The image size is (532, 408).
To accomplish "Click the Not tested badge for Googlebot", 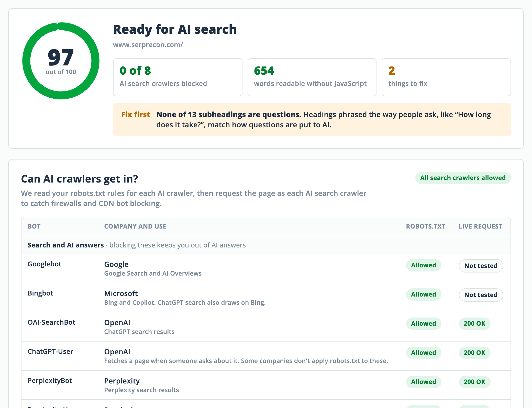I will (481, 266).
